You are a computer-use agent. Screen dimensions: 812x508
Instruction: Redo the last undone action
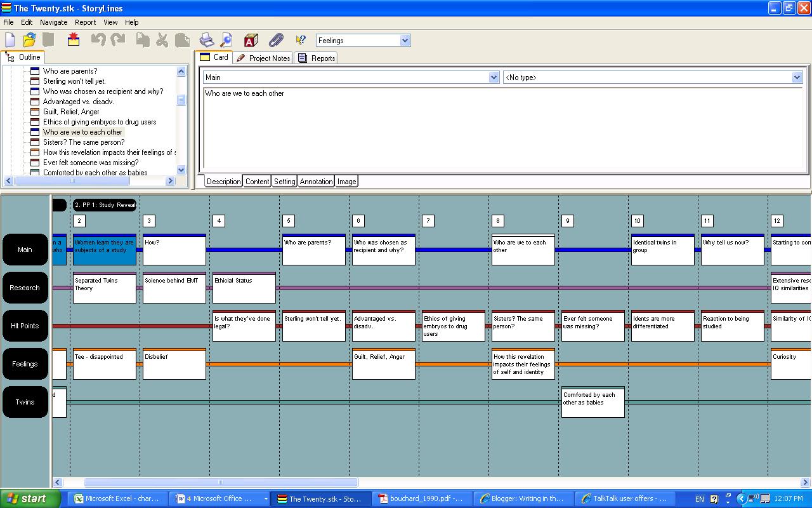tap(118, 40)
